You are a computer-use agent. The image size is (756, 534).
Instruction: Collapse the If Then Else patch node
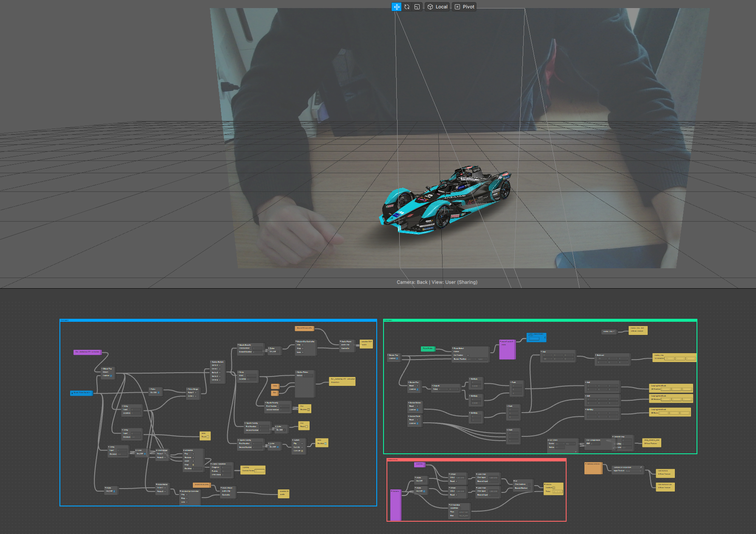[449, 505]
